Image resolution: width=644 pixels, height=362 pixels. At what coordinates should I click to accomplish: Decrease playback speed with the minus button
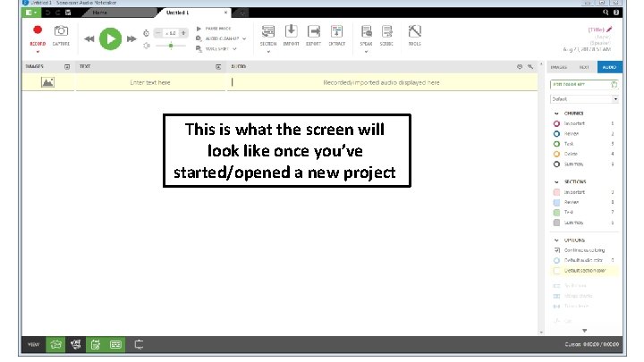(x=157, y=33)
